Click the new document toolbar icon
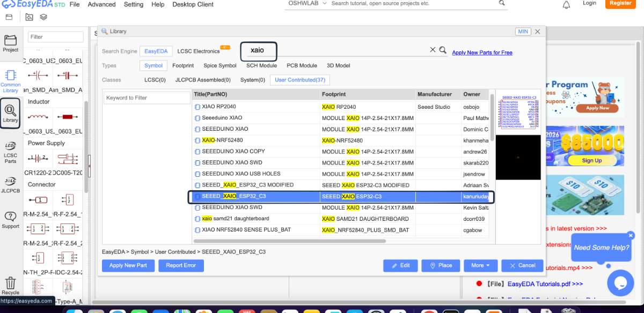The width and height of the screenshot is (644, 313). pos(9,17)
